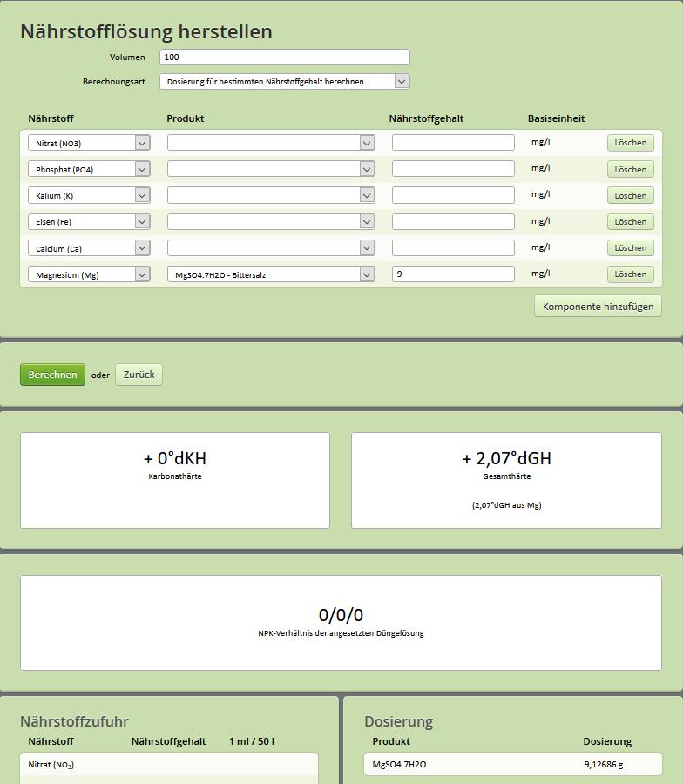Click the Nährstoffgehalt field for Nitrat
This screenshot has height=784, width=683.
pos(453,143)
